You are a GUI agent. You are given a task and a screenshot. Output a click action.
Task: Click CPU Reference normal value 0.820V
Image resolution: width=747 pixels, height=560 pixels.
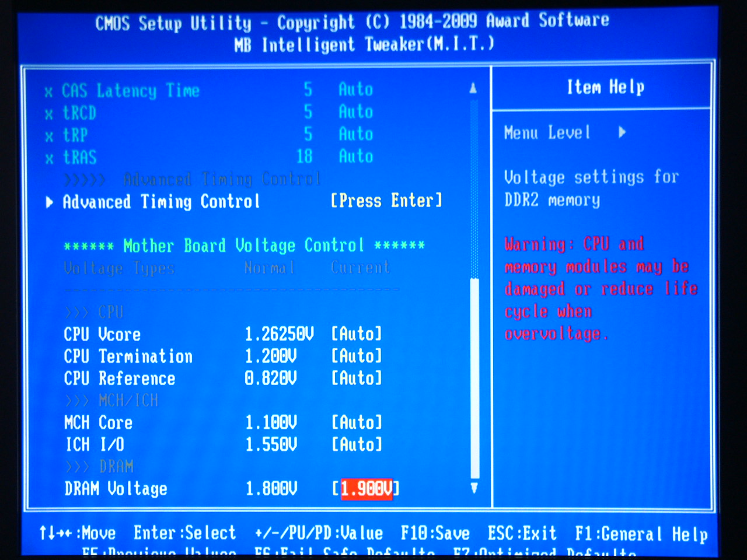coord(271,379)
